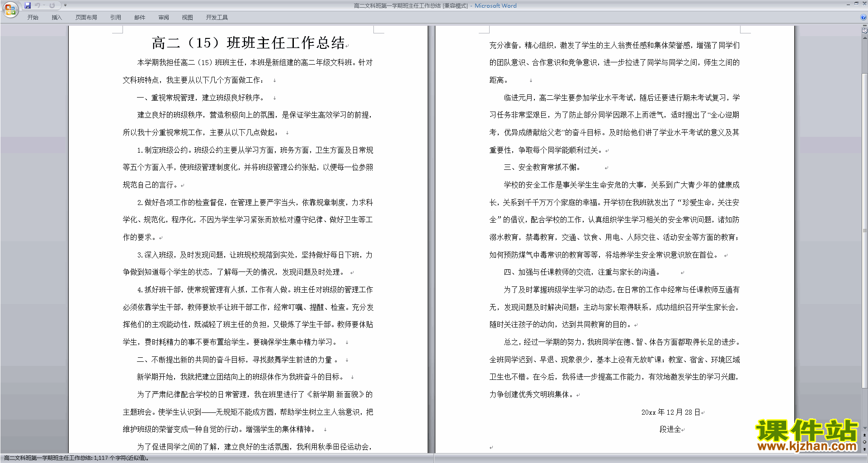Viewport: 868px width, 463px height.
Task: Switch to the 页面布局 tab
Action: tap(86, 17)
